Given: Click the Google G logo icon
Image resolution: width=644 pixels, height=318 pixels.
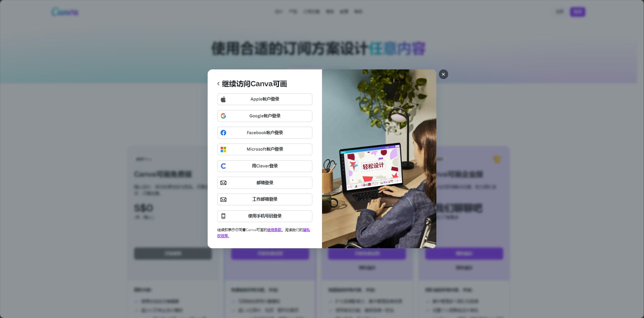Looking at the screenshot, I should 223,116.
